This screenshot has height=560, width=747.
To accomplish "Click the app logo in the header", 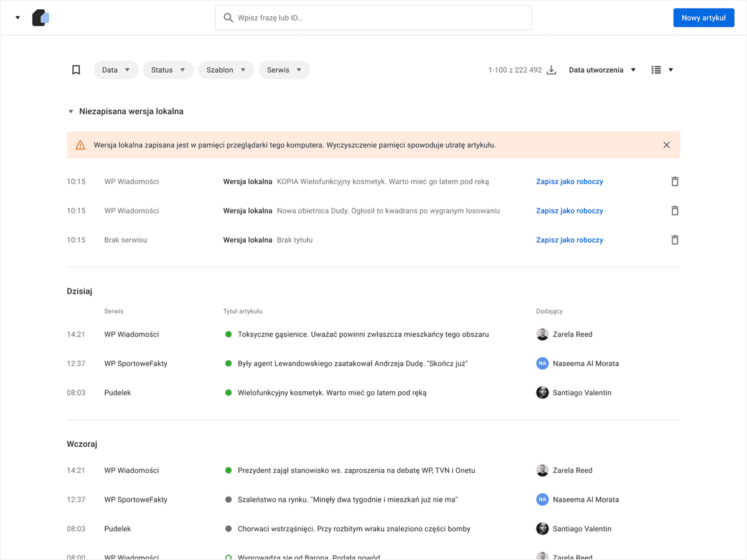I will click(40, 17).
